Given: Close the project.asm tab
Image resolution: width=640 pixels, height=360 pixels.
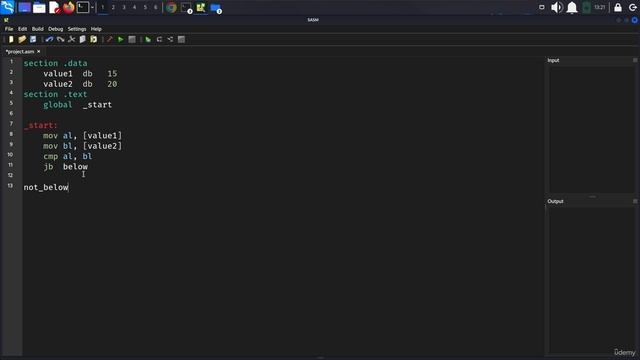Looking at the screenshot, I should point(39,51).
